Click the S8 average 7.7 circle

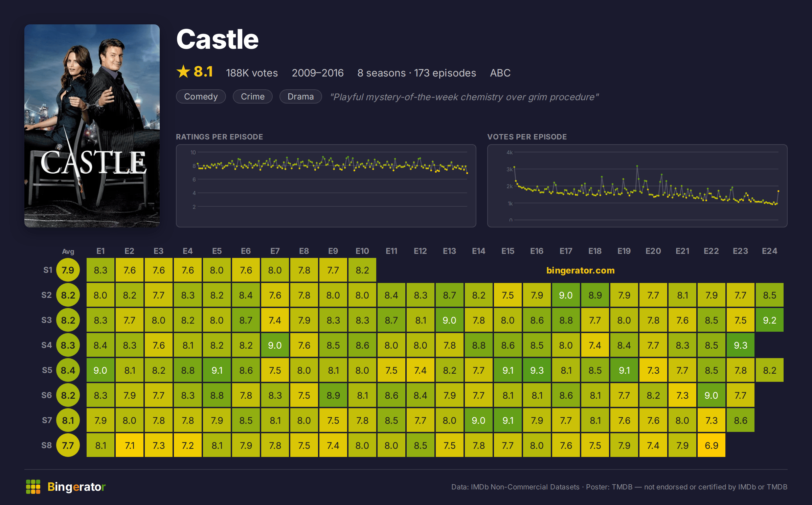pos(68,445)
